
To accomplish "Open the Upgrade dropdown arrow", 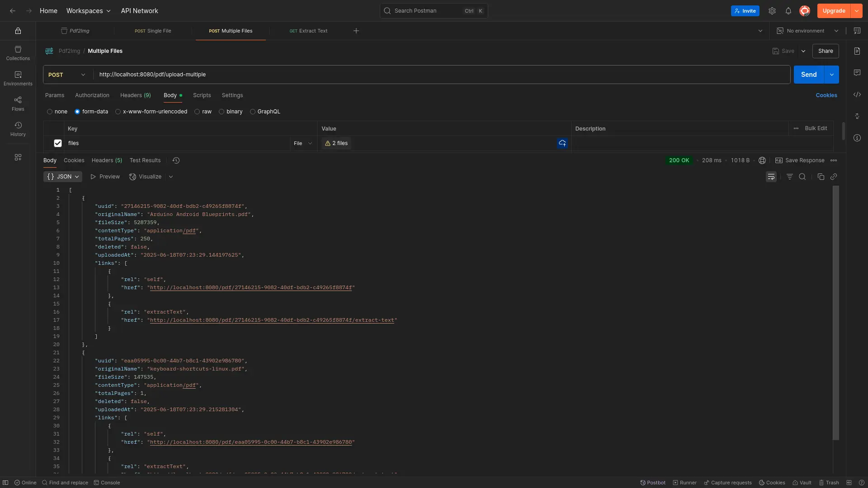I will tap(857, 11).
